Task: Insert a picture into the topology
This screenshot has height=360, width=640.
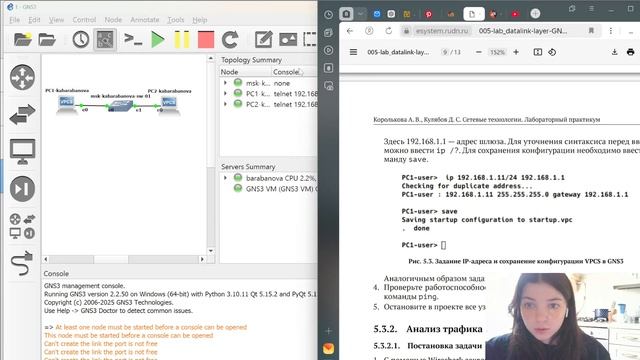Action: click(x=288, y=40)
